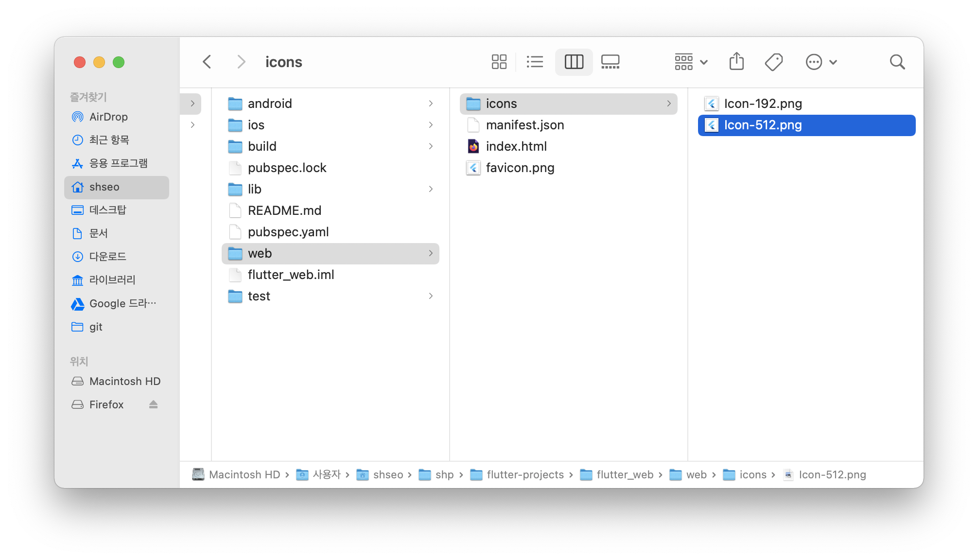Select column view mode
Viewport: 978px width, 560px height.
(574, 62)
